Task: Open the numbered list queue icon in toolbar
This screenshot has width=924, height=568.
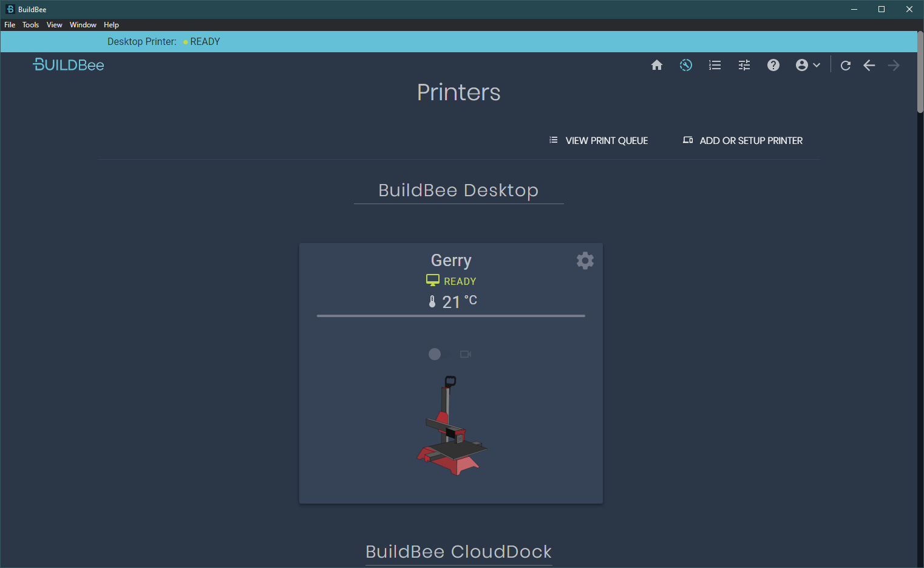Action: (715, 65)
